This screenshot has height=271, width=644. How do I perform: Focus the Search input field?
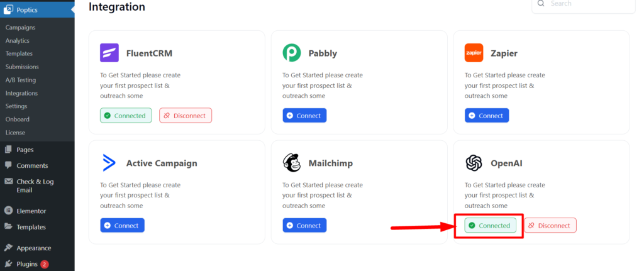pos(584,4)
